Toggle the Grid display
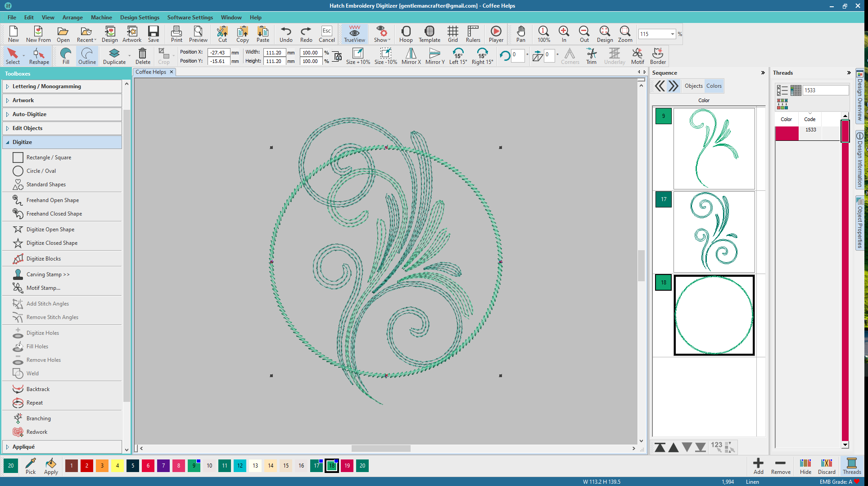Image resolution: width=868 pixels, height=486 pixels. click(452, 34)
